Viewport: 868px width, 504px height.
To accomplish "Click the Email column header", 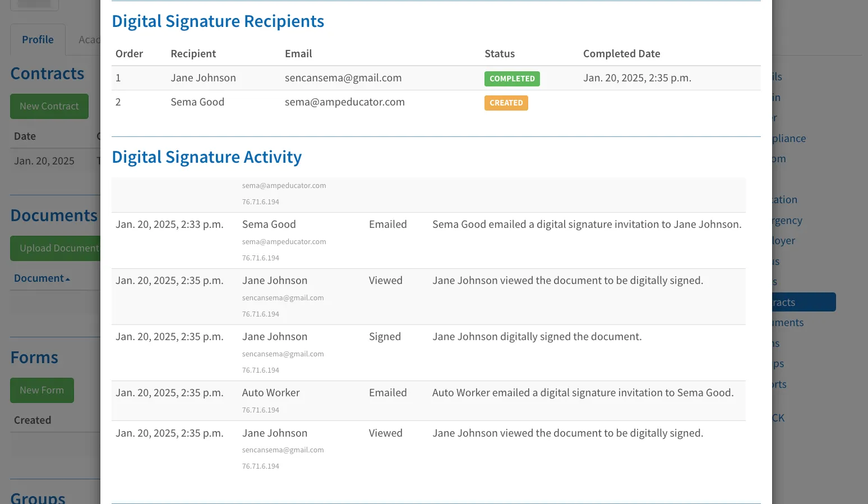I will (298, 54).
